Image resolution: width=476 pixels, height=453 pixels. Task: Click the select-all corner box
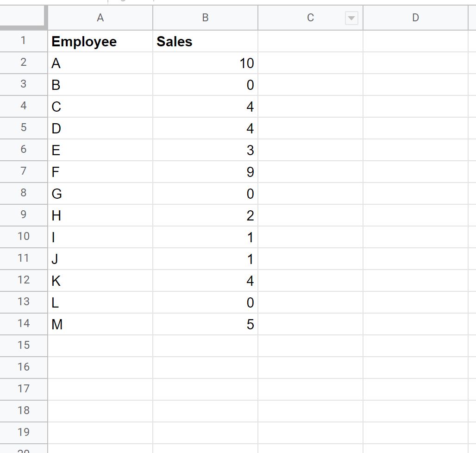point(23,17)
